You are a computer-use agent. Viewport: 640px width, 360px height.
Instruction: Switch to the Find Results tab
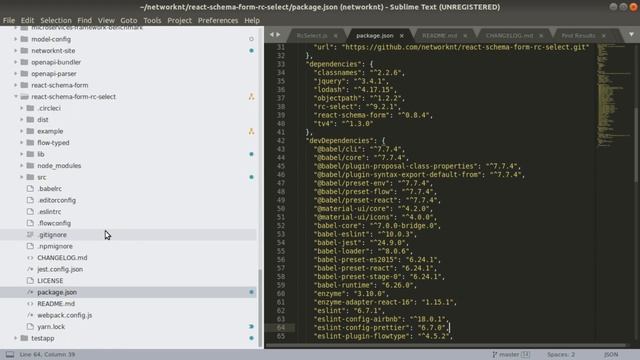click(578, 36)
